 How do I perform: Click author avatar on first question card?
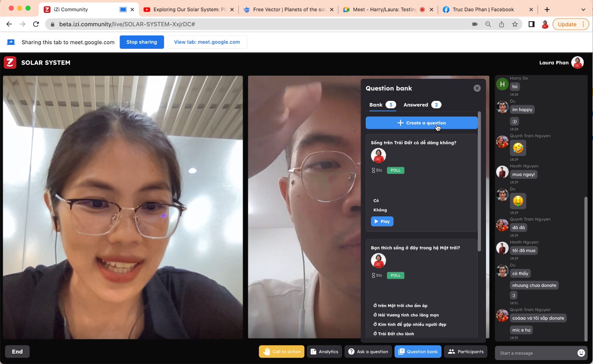378,156
